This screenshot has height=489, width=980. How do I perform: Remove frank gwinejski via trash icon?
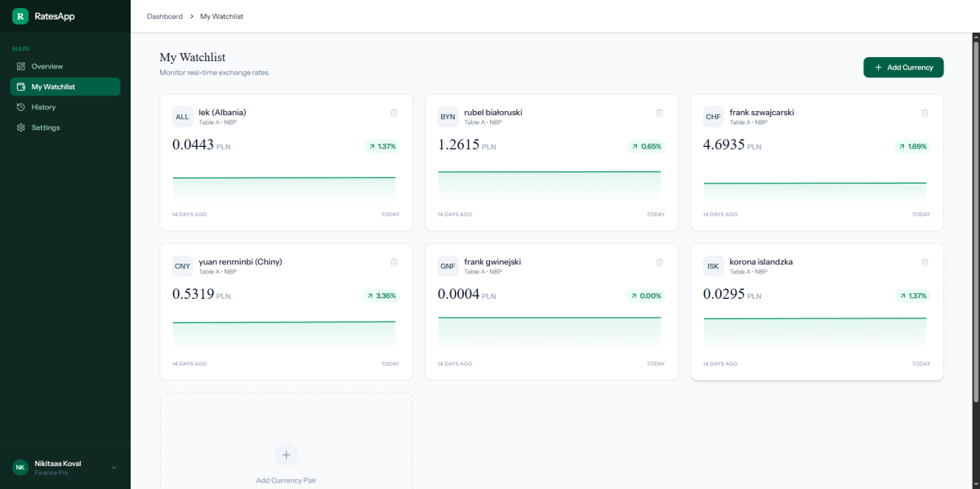pyautogui.click(x=659, y=262)
